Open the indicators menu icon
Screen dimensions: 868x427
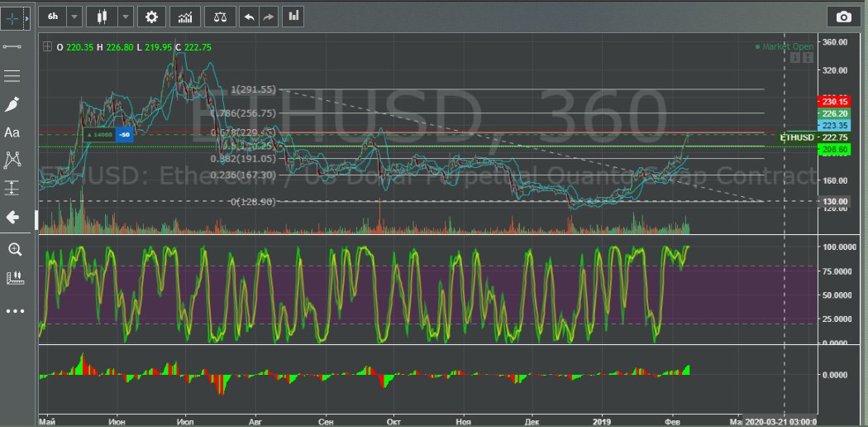point(185,17)
